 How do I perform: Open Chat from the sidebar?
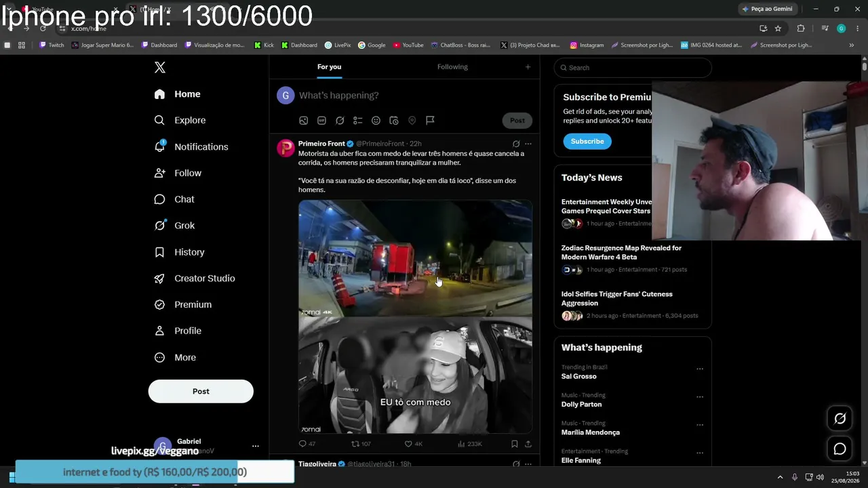tap(174, 199)
